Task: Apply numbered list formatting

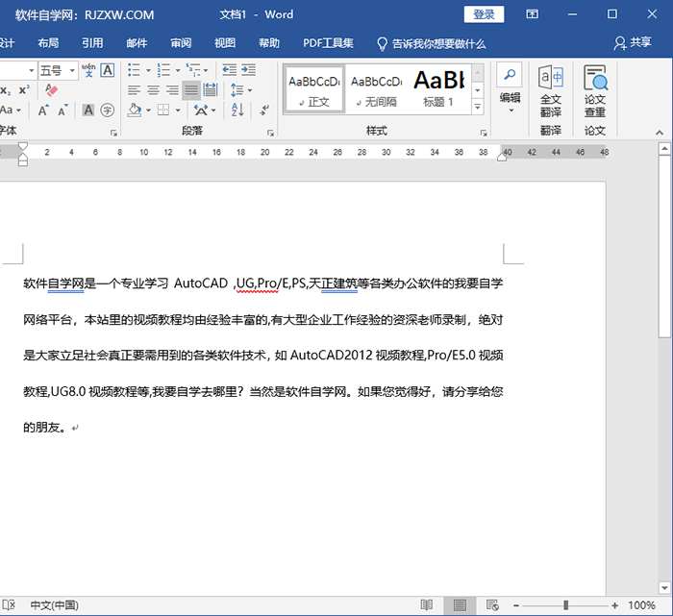Action: click(163, 70)
